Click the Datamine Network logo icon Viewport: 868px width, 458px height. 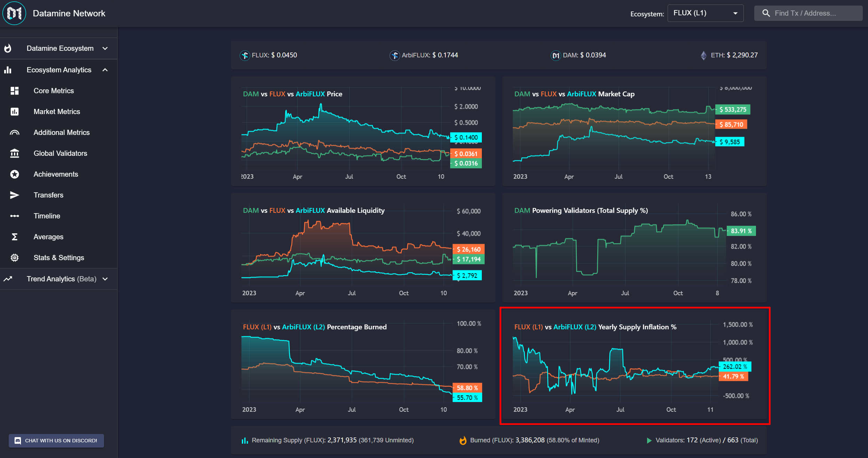[x=14, y=13]
